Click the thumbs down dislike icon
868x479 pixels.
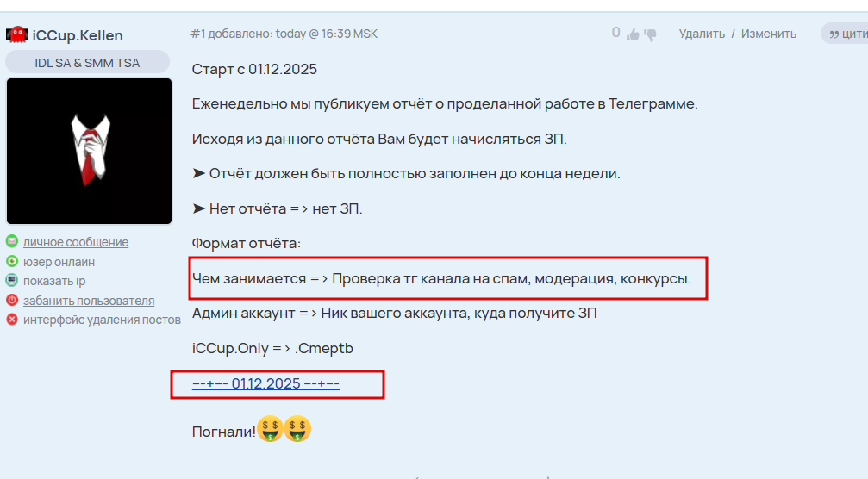[x=650, y=34]
